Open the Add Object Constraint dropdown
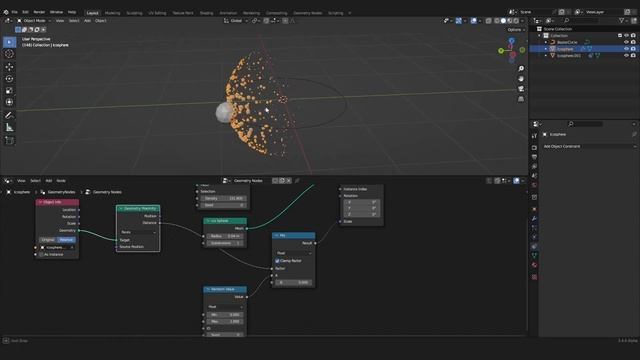 [x=589, y=146]
